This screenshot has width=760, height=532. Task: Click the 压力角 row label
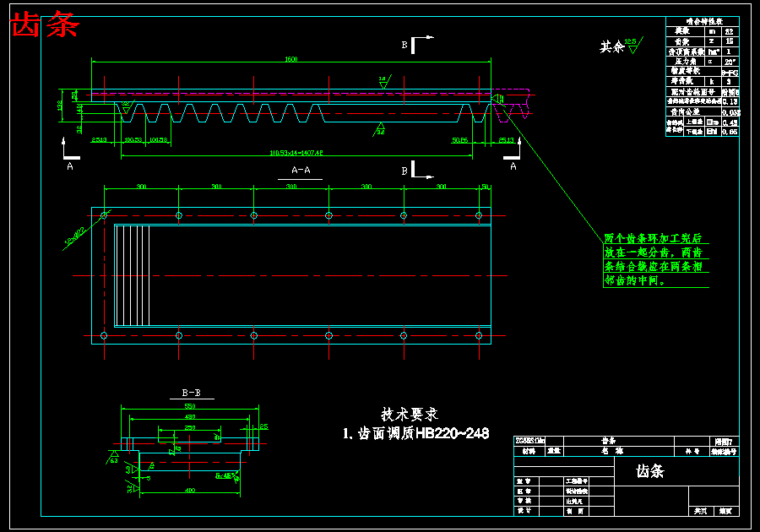(x=686, y=62)
